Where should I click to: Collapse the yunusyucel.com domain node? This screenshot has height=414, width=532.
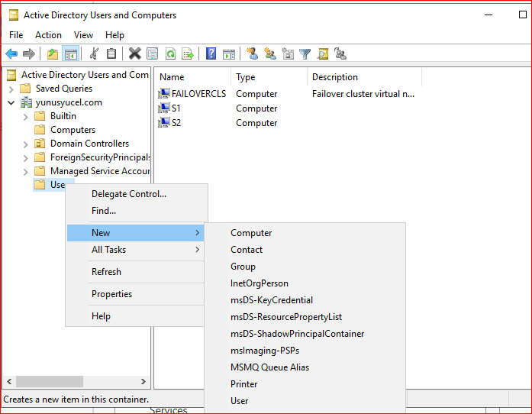pos(11,102)
